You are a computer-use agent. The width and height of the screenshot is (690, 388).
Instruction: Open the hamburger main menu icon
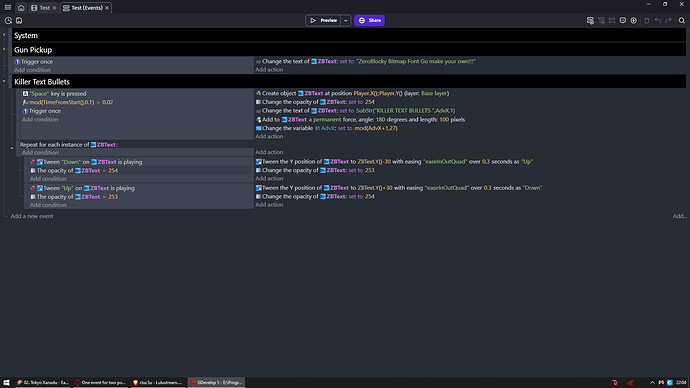[x=8, y=7]
